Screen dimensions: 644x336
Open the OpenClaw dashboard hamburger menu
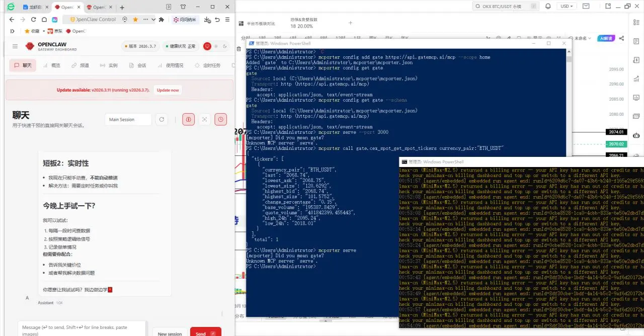15,46
